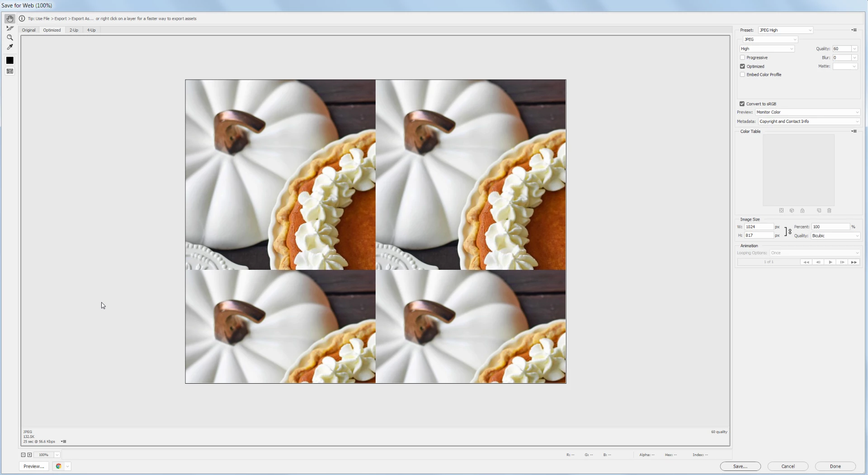Click add new color to table icon
The image size is (868, 475).
819,211
